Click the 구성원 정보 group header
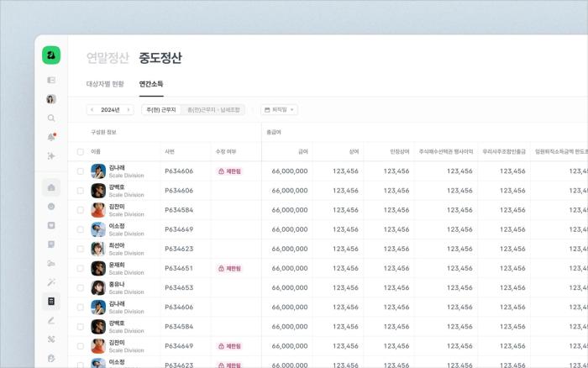The image size is (588, 368). point(103,132)
